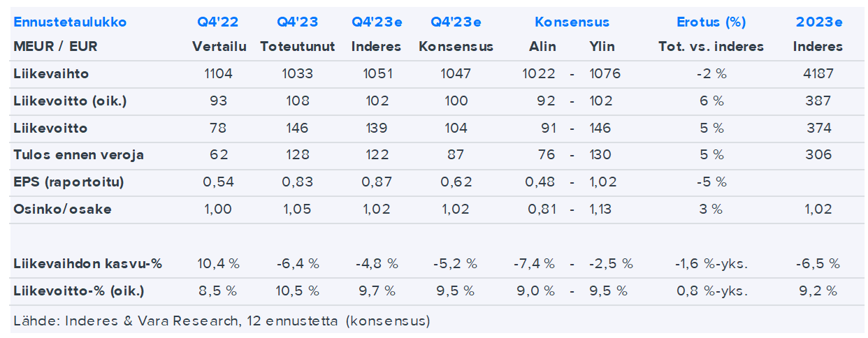The height and width of the screenshot is (338, 868).
Task: Select the Toteutunut Liikevaihto value 1033
Action: click(297, 74)
